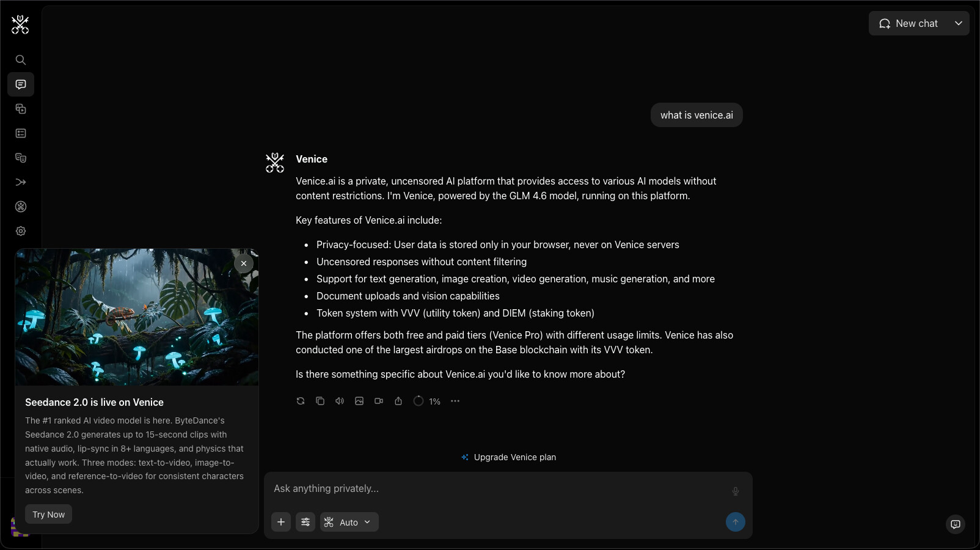
Task: Open the chat settings sliders button
Action: [305, 522]
